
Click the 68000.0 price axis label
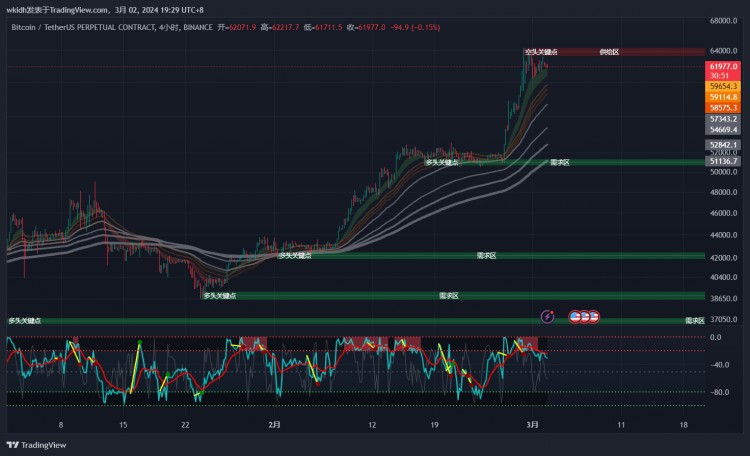[724, 21]
